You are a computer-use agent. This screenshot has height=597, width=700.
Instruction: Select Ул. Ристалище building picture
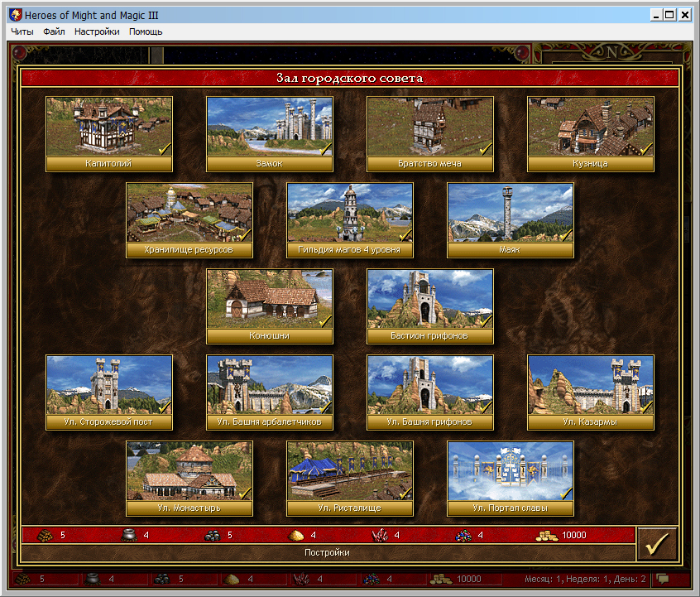350,471
